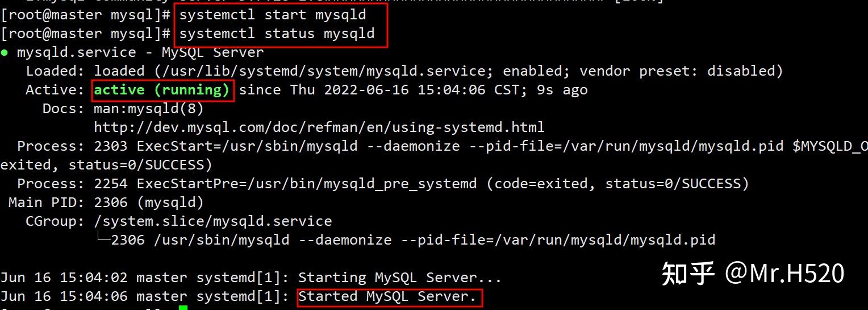
Task: Click the man:mysqld(8) docs reference
Action: coord(148,108)
